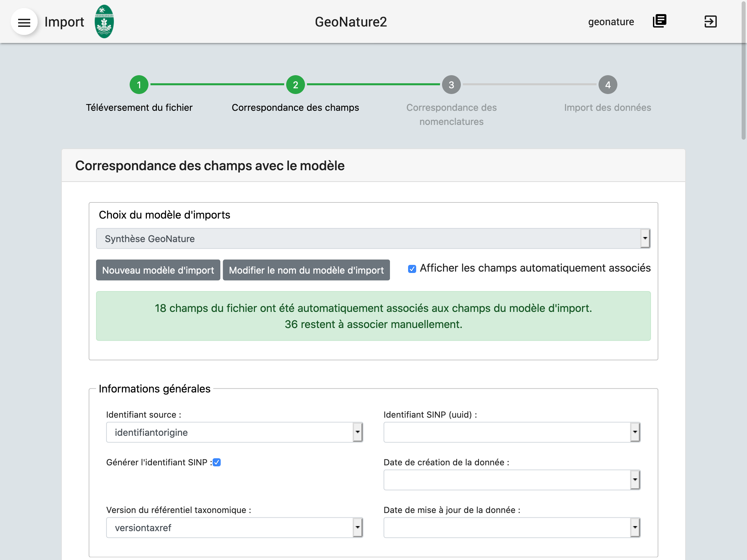Click Nouveau modèle d'import button
The height and width of the screenshot is (560, 747).
pos(158,270)
